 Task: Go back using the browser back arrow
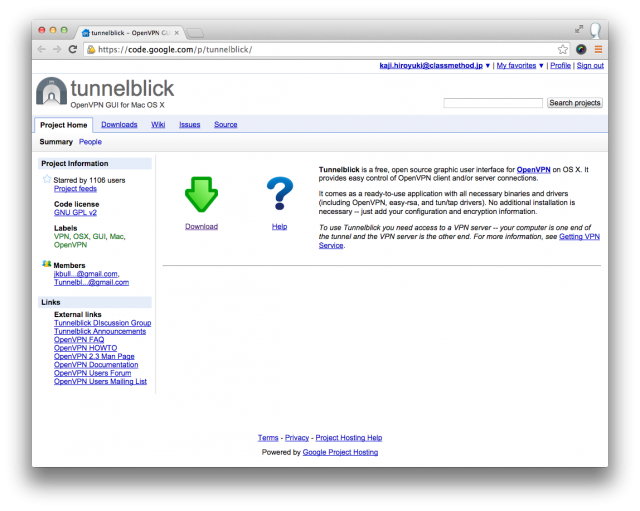42,49
